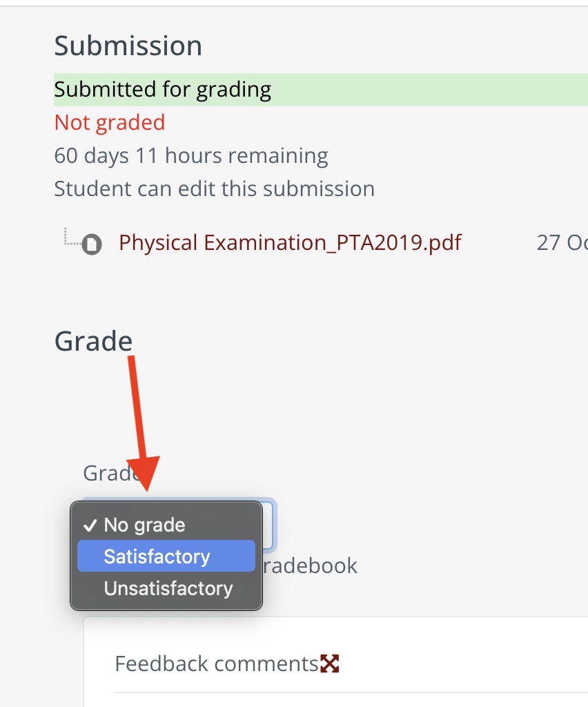Screen dimensions: 588x707
Task: Click "Student can edit this submission" text
Action: 215,188
